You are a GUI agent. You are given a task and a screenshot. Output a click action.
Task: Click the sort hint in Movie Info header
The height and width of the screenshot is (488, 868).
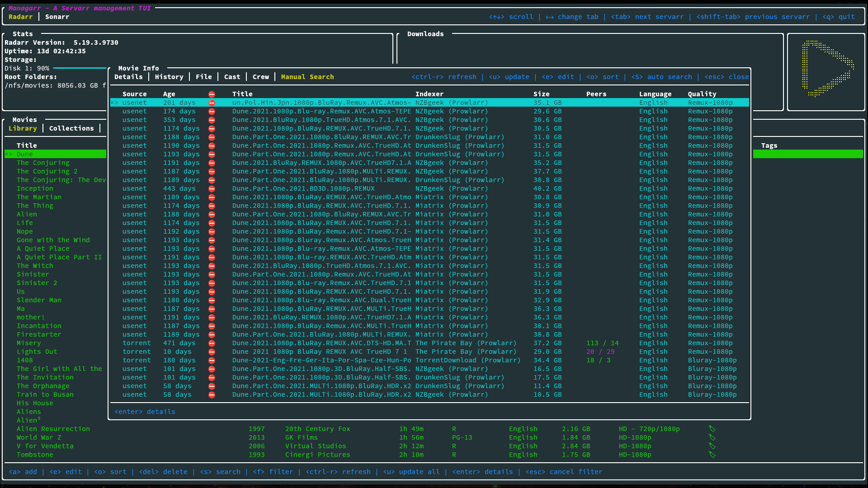[x=602, y=77]
